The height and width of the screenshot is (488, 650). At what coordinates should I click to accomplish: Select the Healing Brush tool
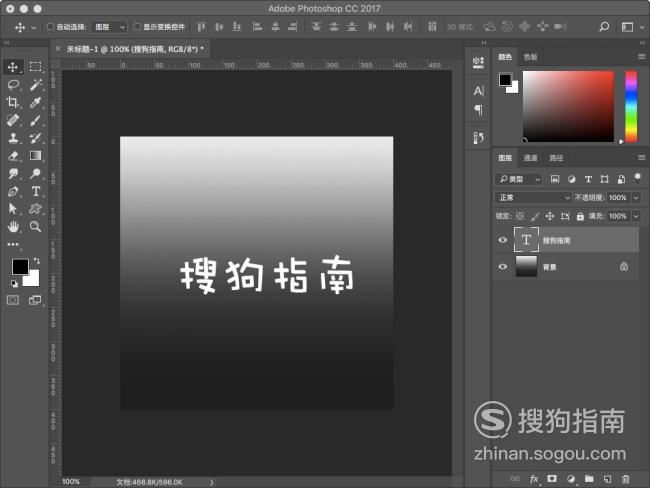(13, 120)
